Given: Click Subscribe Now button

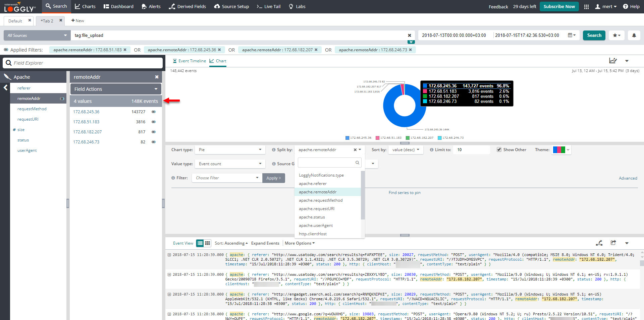Looking at the screenshot, I should coord(559,6).
